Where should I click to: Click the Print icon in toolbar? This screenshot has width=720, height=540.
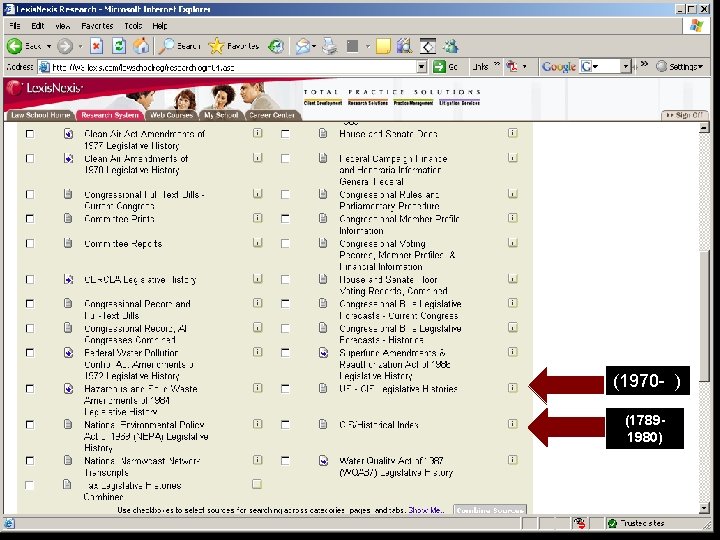click(x=330, y=46)
